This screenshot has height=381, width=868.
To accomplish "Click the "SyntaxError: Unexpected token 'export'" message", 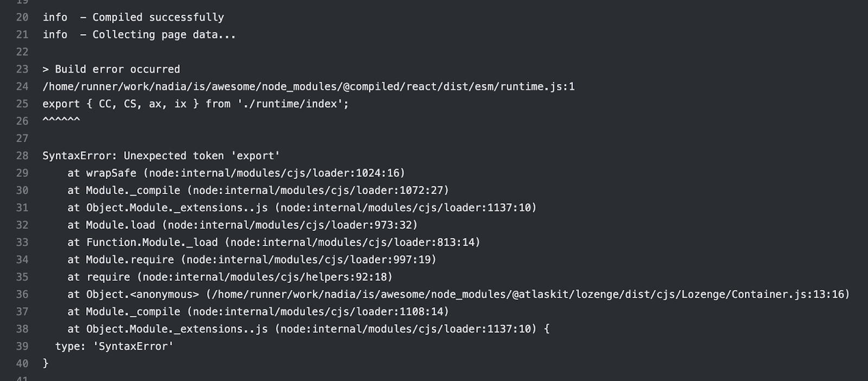I will pos(161,156).
